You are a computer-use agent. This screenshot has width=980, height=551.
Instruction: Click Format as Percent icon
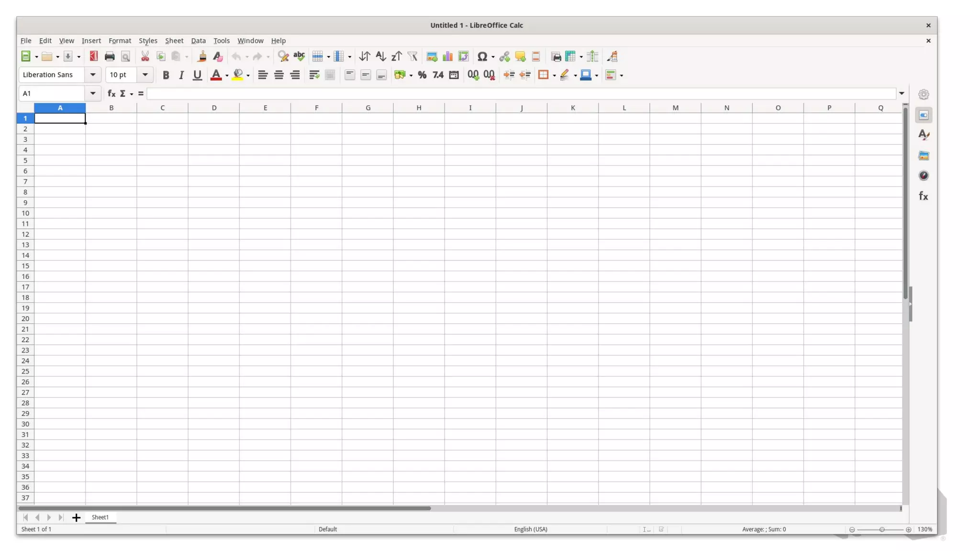click(422, 75)
